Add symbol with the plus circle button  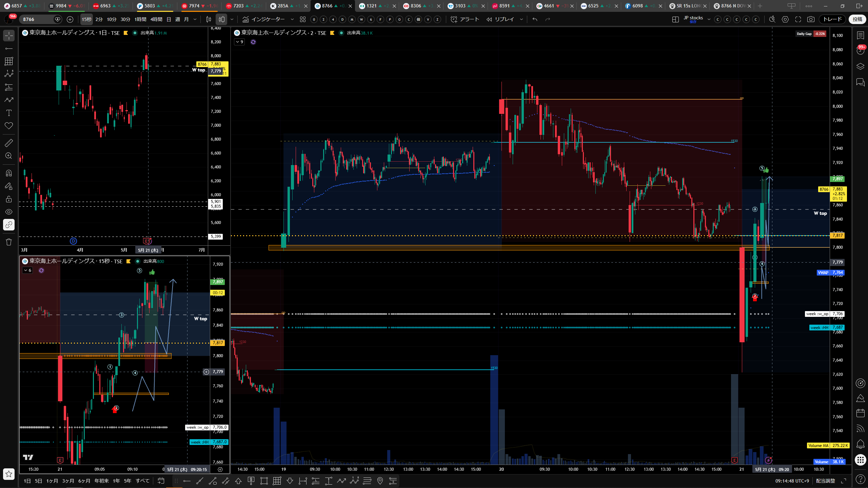(x=70, y=19)
